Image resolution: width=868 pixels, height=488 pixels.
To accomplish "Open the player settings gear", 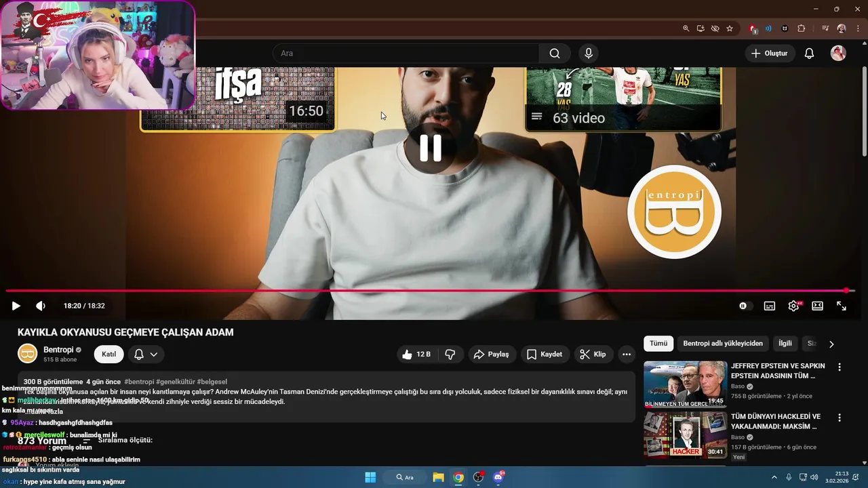I will tap(793, 306).
